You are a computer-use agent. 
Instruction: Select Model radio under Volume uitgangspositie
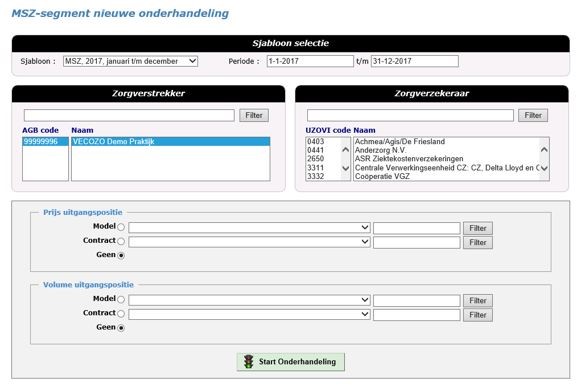coord(121,299)
